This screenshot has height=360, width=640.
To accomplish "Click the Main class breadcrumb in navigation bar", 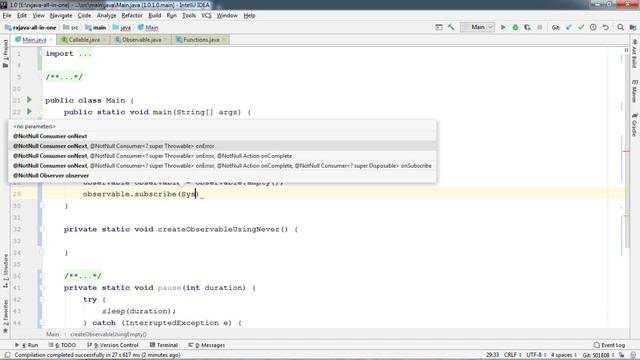I will coord(148,27).
